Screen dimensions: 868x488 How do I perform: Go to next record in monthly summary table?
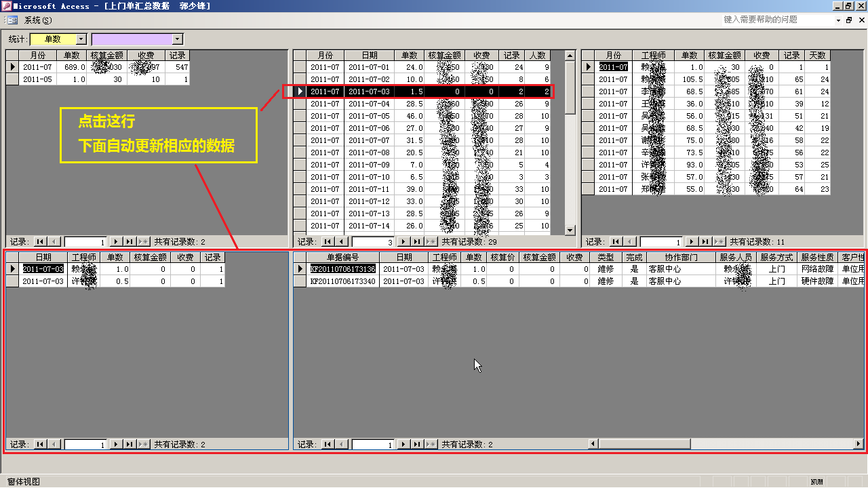click(x=115, y=241)
